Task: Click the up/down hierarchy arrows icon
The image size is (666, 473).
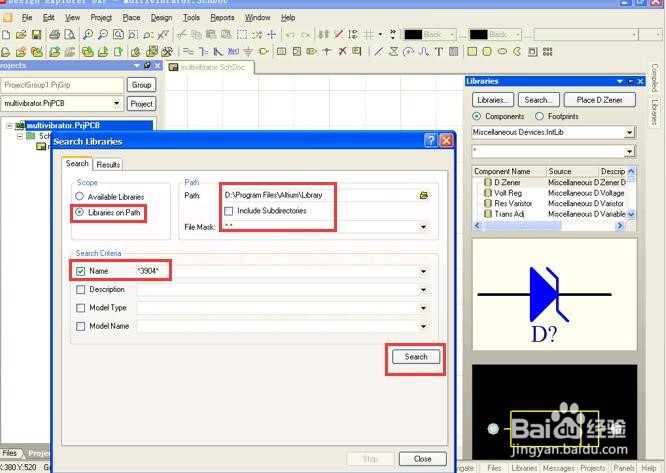Action: pos(324,34)
